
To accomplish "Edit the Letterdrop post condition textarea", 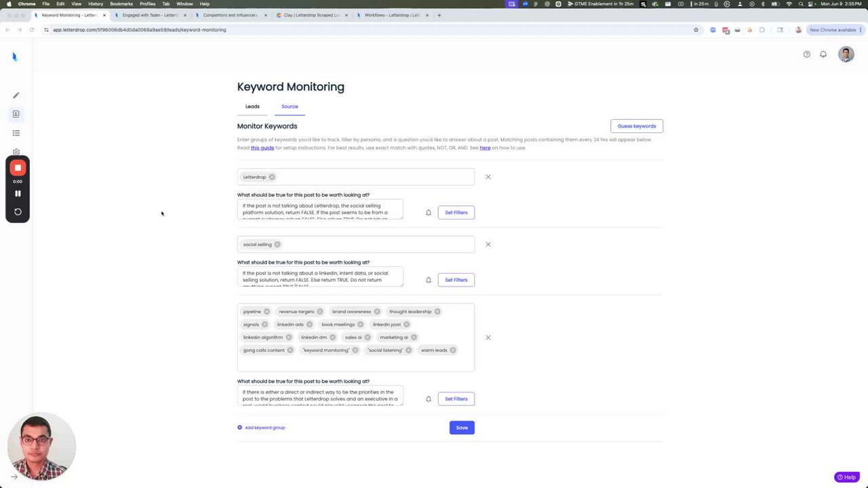I will pos(320,209).
